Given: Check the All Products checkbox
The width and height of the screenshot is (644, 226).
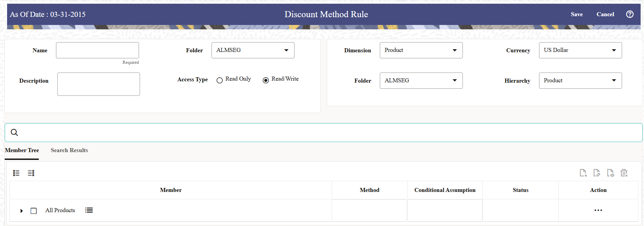Looking at the screenshot, I should tap(34, 211).
